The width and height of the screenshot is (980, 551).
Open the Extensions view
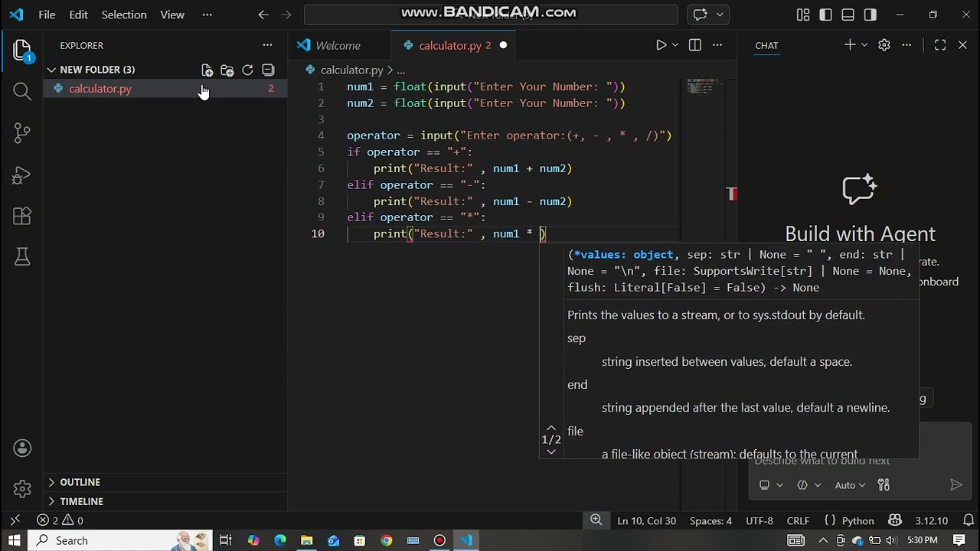pos(22,216)
